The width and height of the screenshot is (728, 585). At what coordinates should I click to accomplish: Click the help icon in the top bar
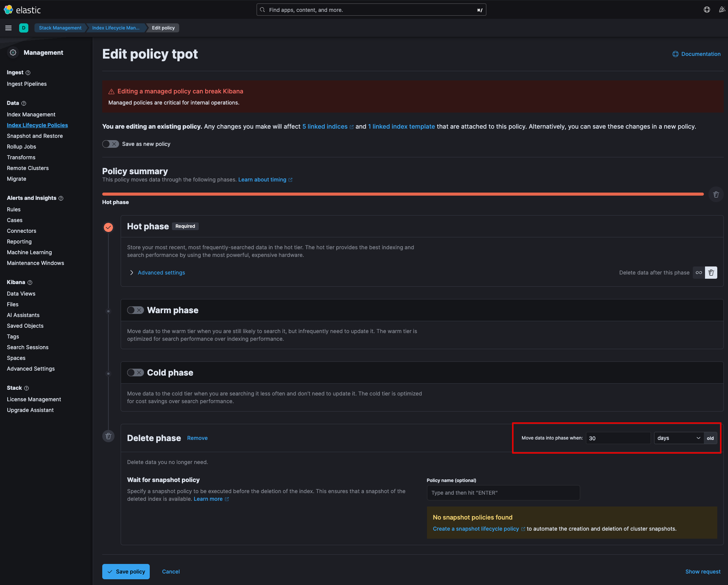point(707,10)
